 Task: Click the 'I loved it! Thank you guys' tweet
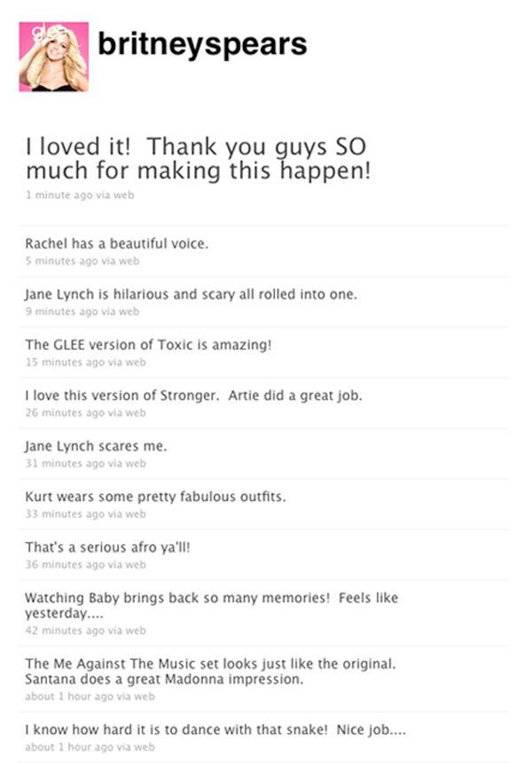(x=199, y=159)
